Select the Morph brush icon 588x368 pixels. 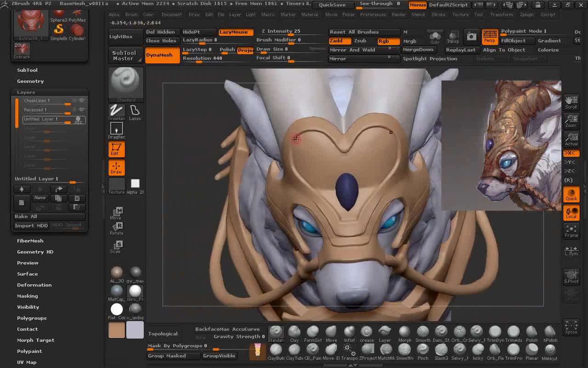(404, 333)
